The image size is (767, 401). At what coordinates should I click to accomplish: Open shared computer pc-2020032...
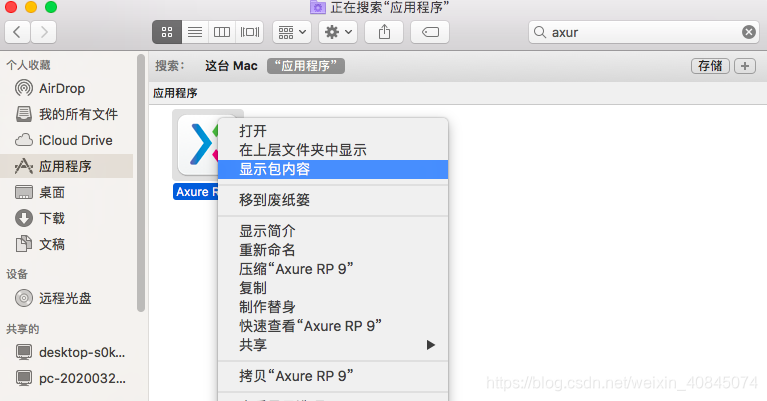(68, 378)
